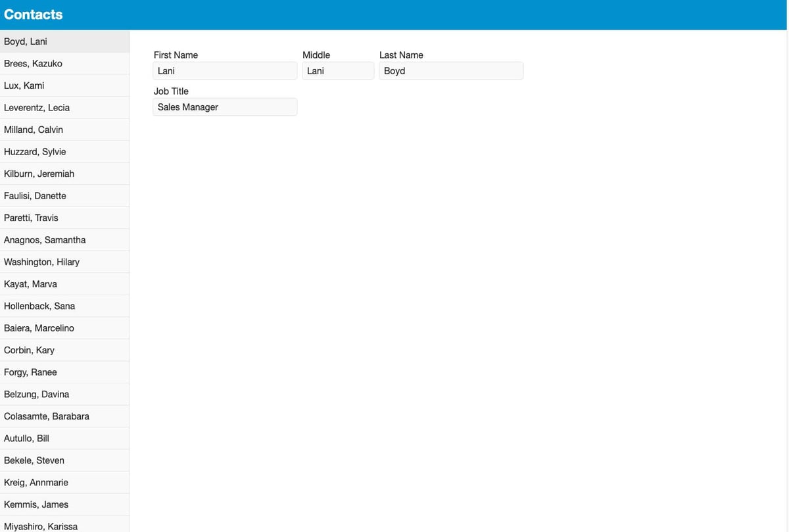Open the contact Corbin, Kary
Viewport: 789px width, 532px height.
pyautogui.click(x=64, y=350)
